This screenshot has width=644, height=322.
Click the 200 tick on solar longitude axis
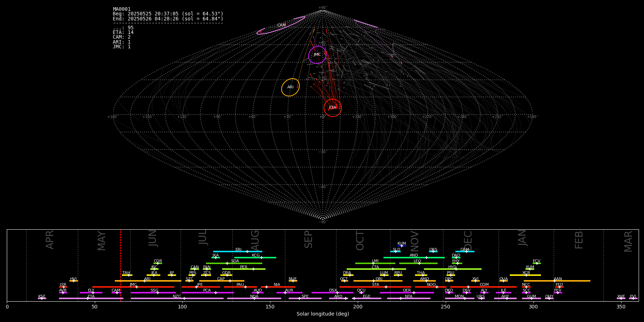pos(358,307)
